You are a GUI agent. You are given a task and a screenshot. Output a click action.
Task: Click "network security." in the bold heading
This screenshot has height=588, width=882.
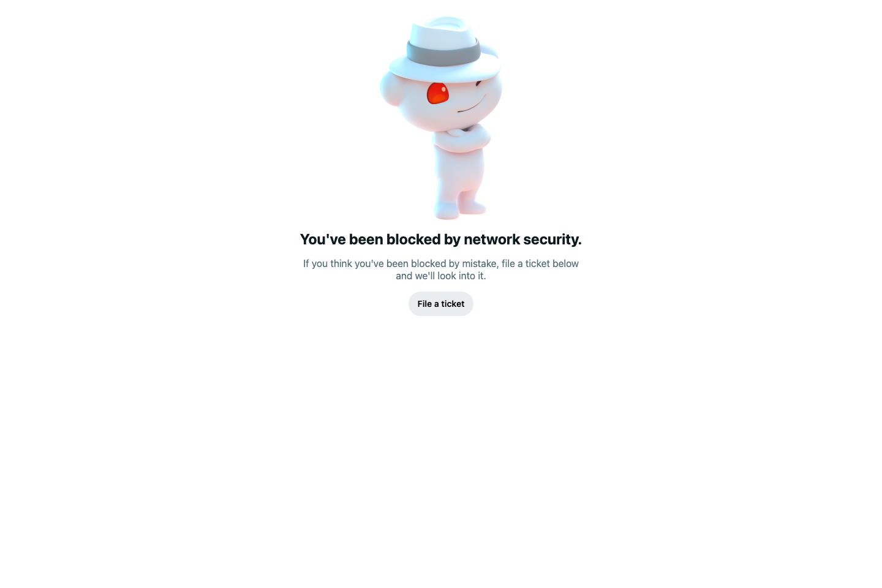click(x=522, y=239)
